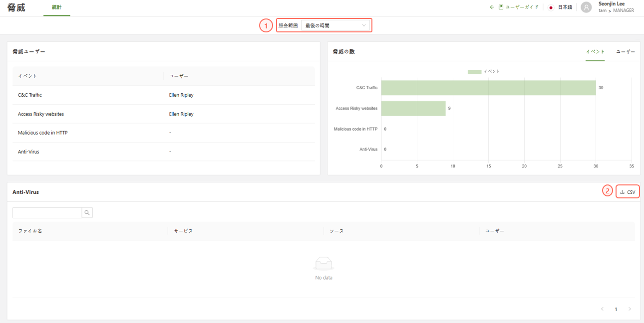Click the user avatar icon
This screenshot has height=323, width=644.
(x=586, y=7)
